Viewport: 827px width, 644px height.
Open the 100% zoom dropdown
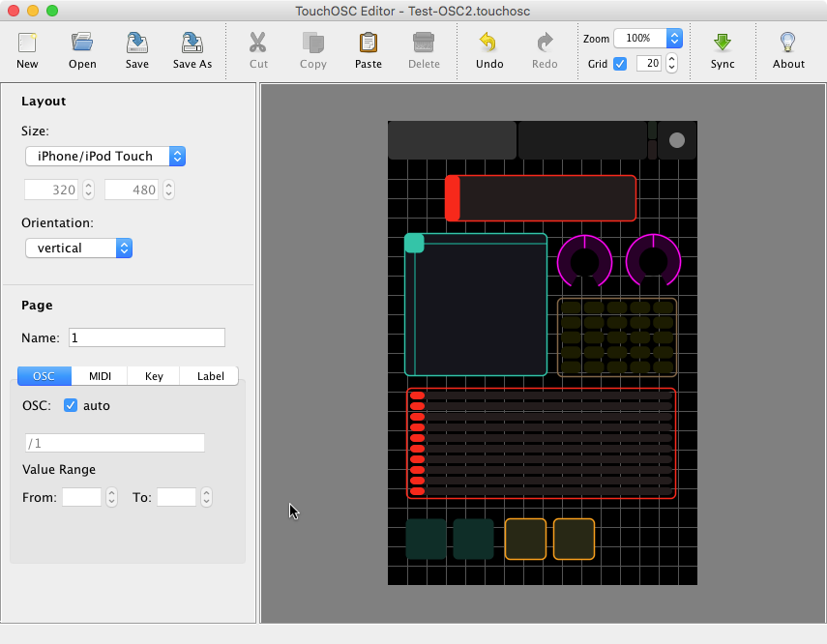point(648,39)
